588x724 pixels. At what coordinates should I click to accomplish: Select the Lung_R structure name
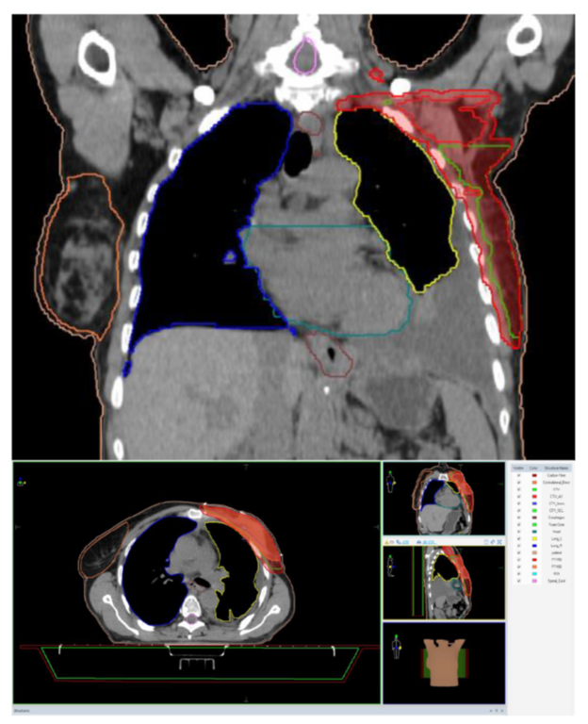pyautogui.click(x=556, y=546)
